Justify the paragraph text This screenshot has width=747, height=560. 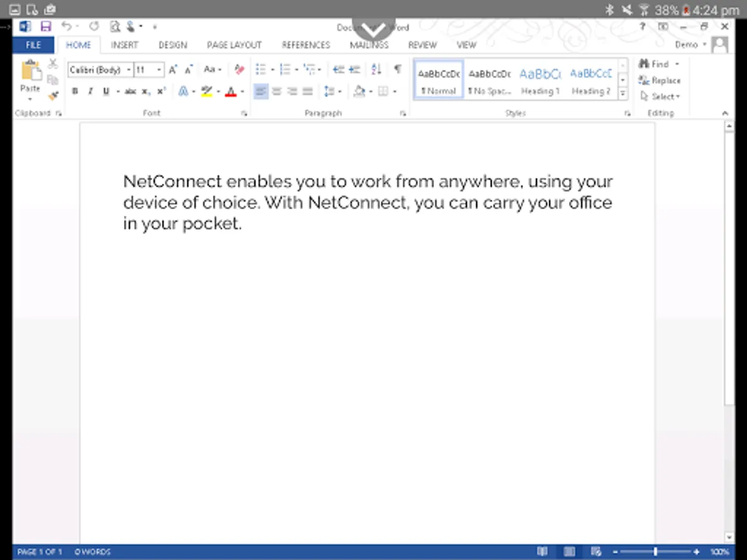[308, 91]
